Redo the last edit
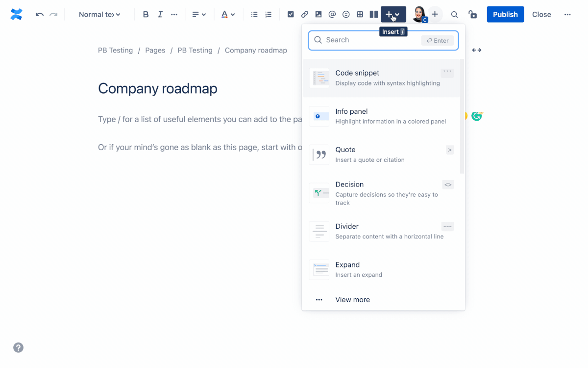 pos(53,15)
